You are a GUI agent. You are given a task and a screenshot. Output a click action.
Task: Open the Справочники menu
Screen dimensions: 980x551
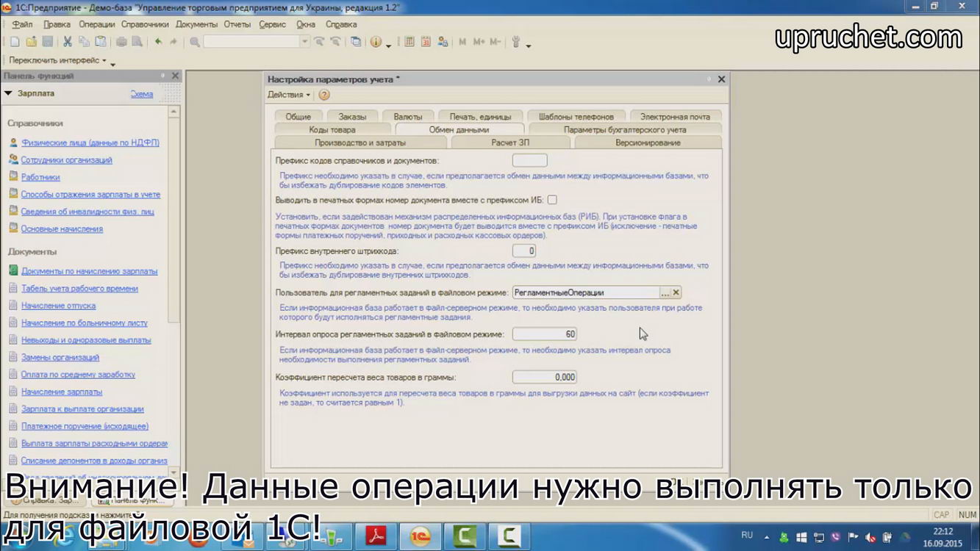(145, 24)
